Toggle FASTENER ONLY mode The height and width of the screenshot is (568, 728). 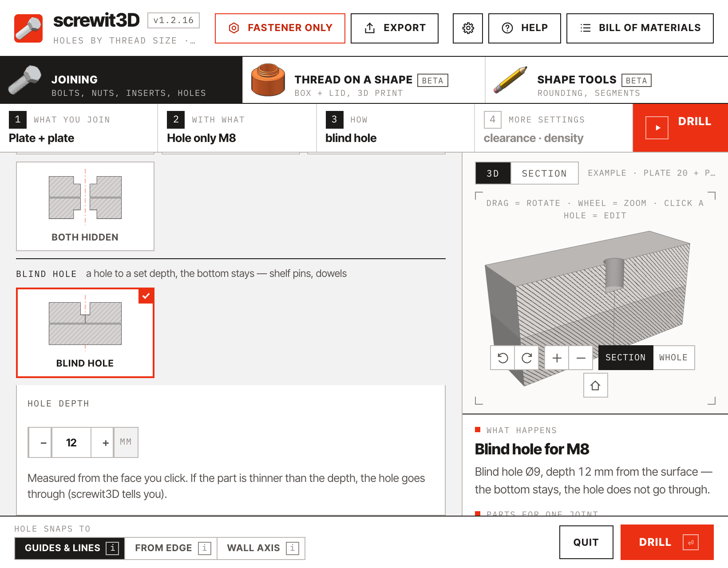(x=280, y=28)
